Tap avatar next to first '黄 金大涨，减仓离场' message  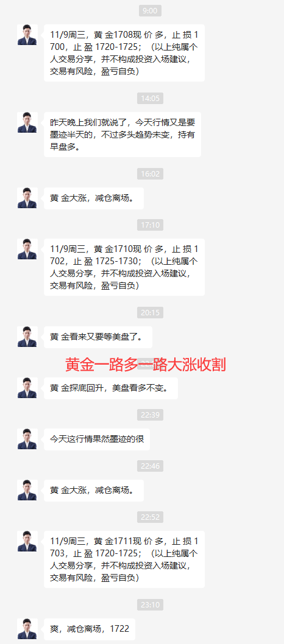coord(27,198)
